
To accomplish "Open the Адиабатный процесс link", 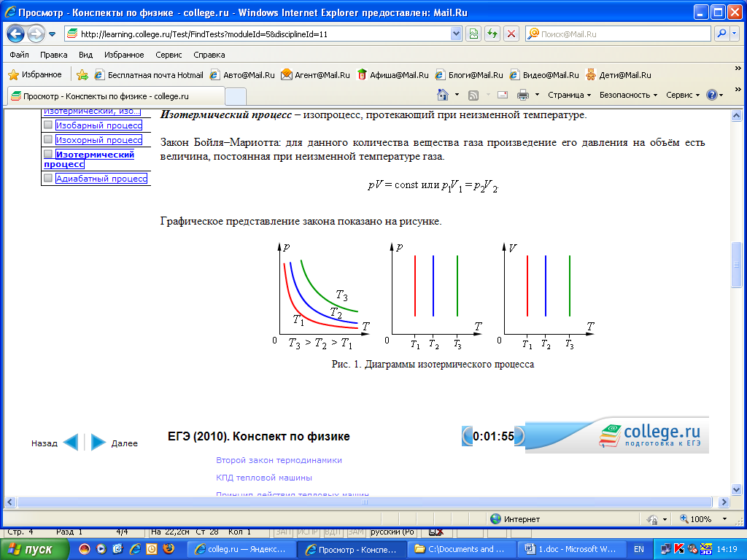I will click(101, 179).
